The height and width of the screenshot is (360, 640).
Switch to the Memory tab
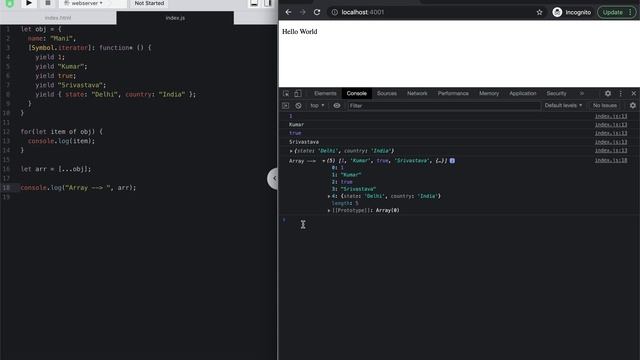pos(489,93)
